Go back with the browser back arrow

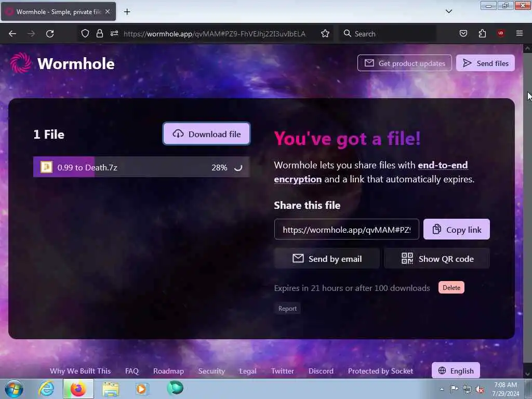12,34
